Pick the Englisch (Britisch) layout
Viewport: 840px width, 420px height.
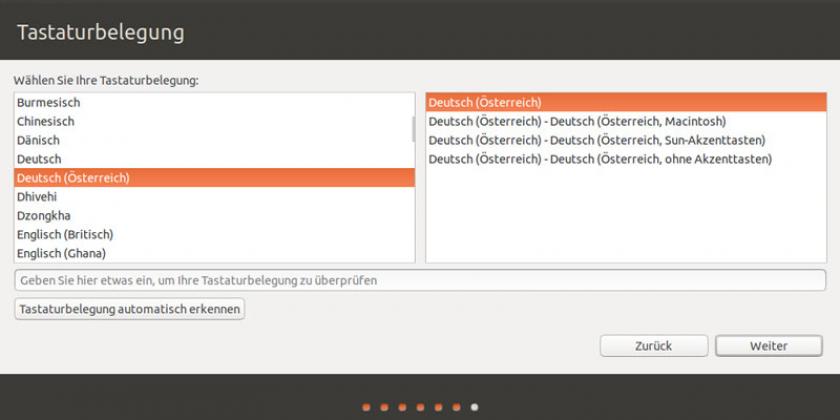(x=65, y=234)
